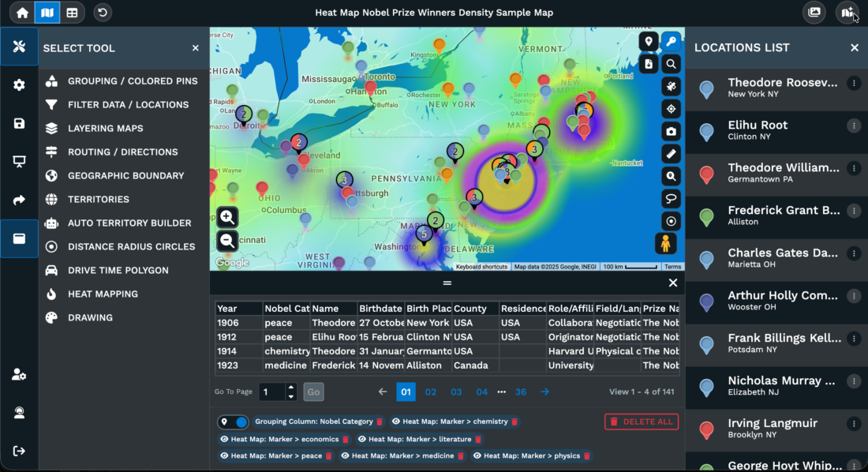Click the camera snapshot icon on map

pyautogui.click(x=671, y=132)
